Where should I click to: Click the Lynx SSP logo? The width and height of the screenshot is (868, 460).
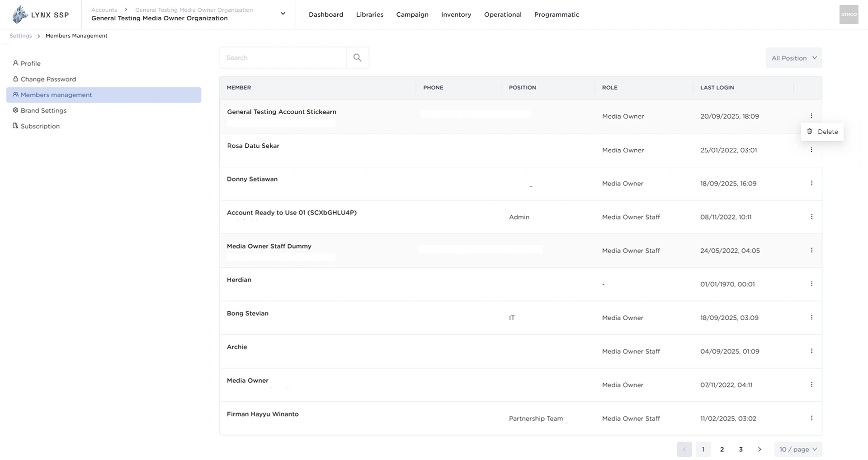pyautogui.click(x=41, y=14)
